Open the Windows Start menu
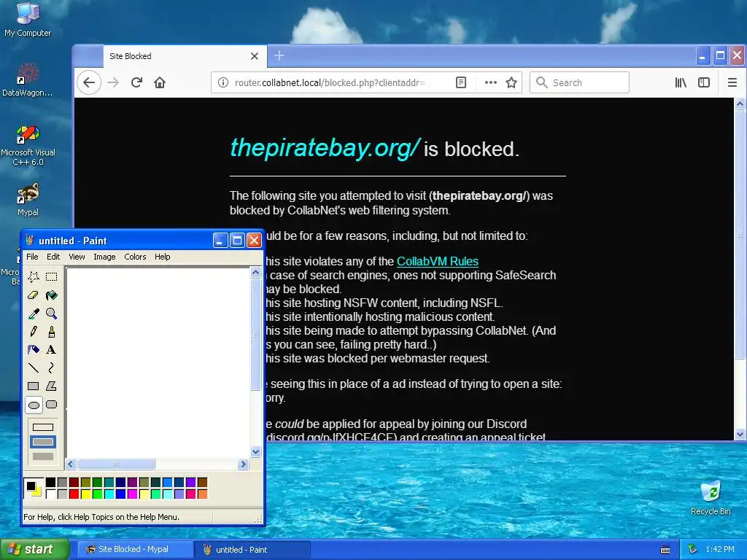The height and width of the screenshot is (560, 747). (34, 549)
